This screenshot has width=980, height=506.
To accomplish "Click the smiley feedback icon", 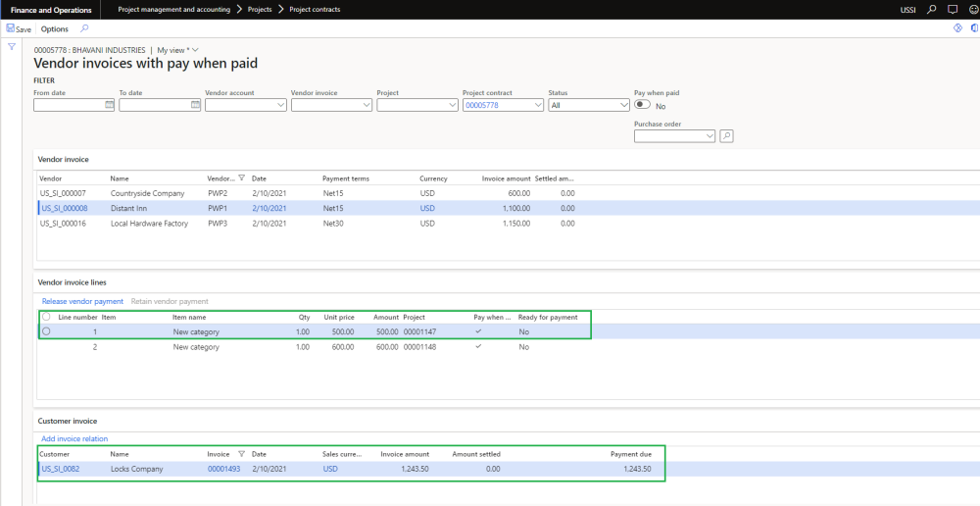I will coord(972,9).
